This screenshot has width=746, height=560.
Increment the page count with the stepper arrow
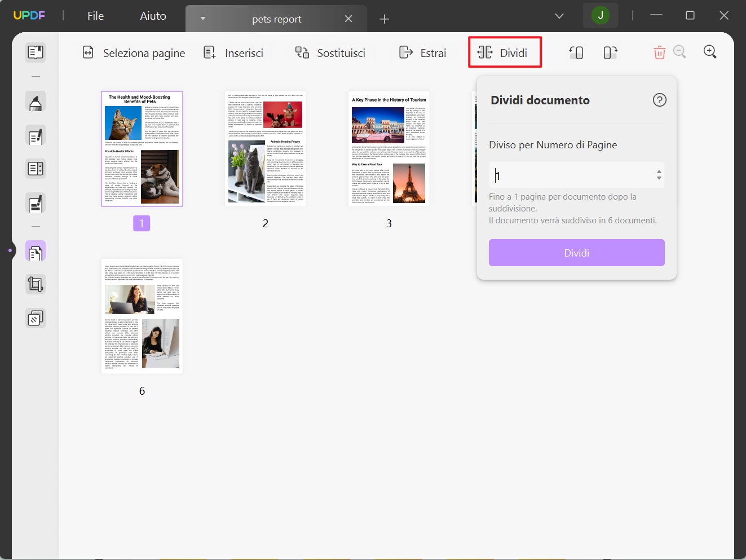(x=658, y=172)
